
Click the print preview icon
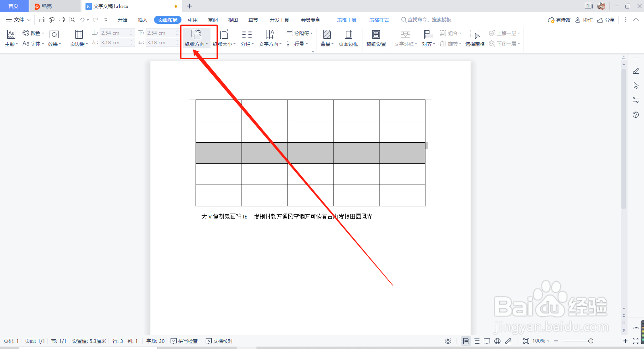pyautogui.click(x=72, y=19)
